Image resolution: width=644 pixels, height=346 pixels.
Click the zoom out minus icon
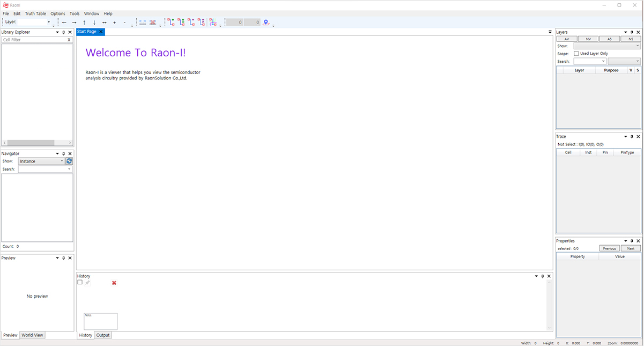point(124,23)
